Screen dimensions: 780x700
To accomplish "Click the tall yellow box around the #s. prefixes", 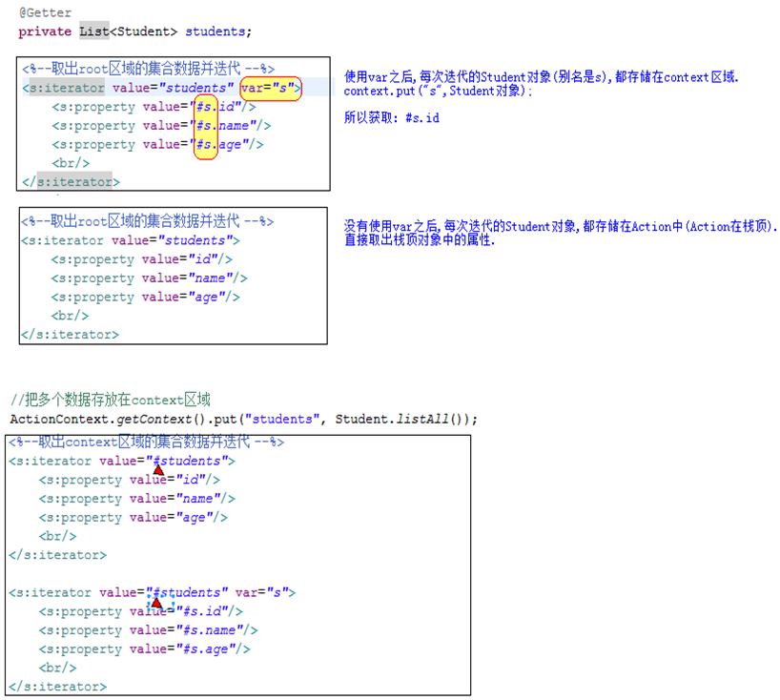I will click(x=205, y=125).
